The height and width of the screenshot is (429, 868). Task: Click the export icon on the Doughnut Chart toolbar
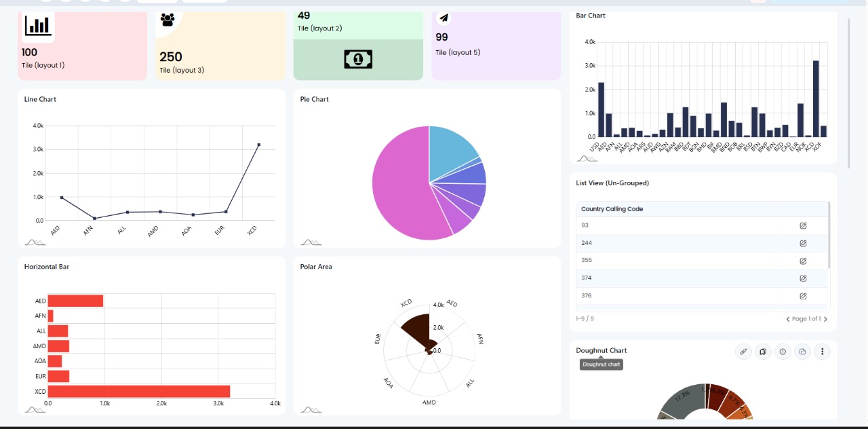pyautogui.click(x=803, y=352)
